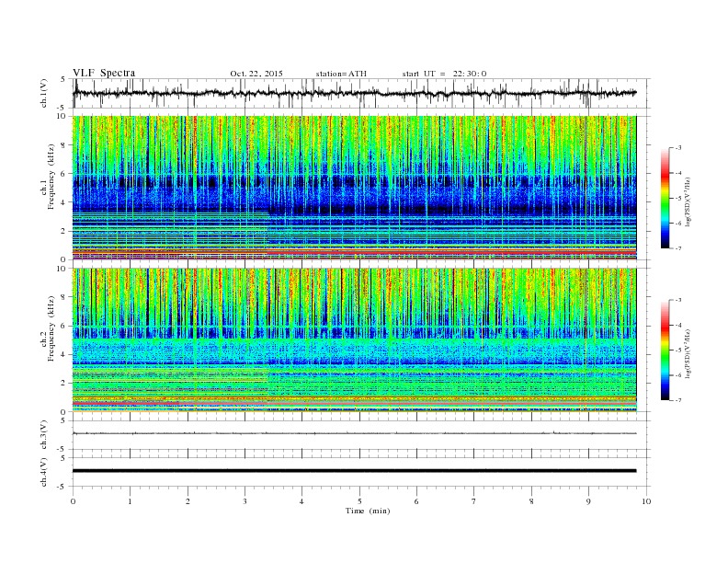The image size is (728, 563).
Task: Click the 'Time (min)' axis label
Action: [x=368, y=511]
